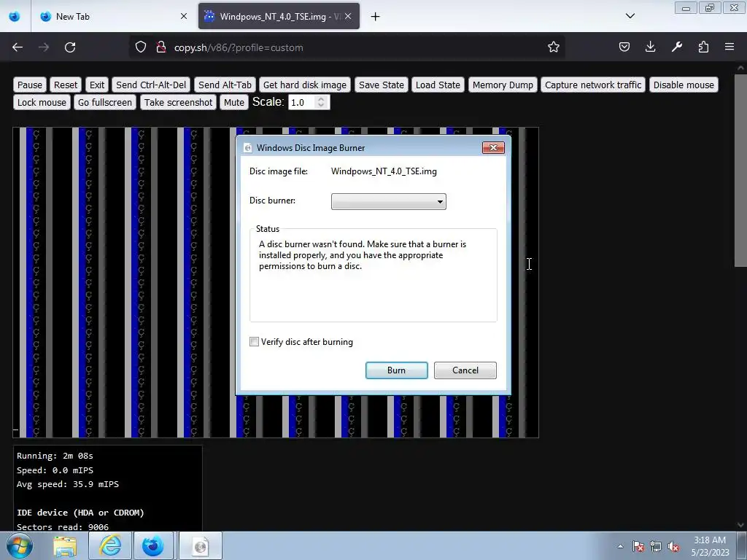Take screenshot of the emulator

click(178, 102)
